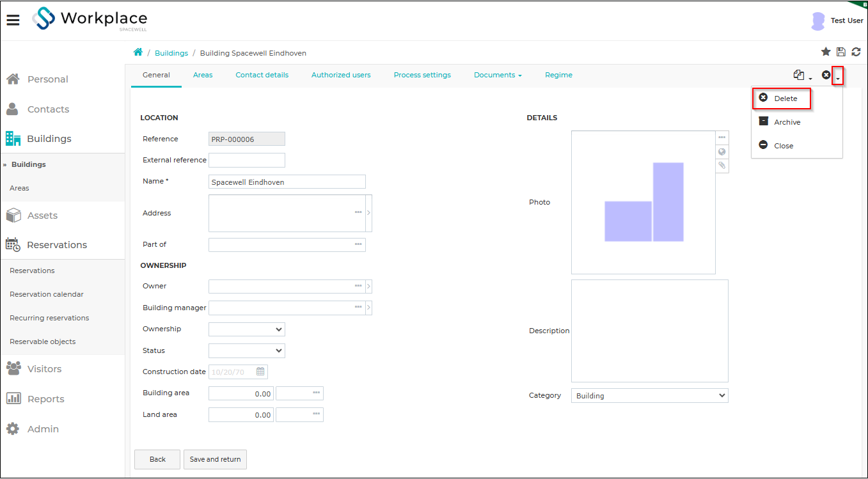Open the Status combo box
The width and height of the screenshot is (868, 479).
point(247,351)
